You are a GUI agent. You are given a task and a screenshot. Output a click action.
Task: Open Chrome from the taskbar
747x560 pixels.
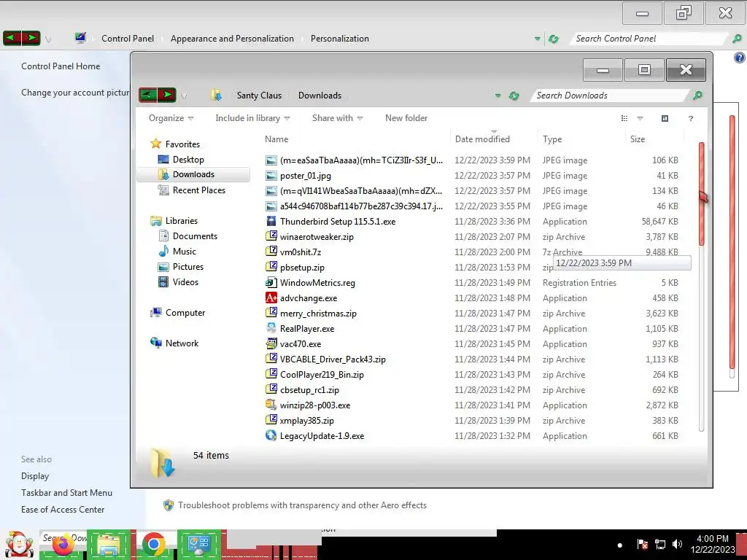[153, 545]
